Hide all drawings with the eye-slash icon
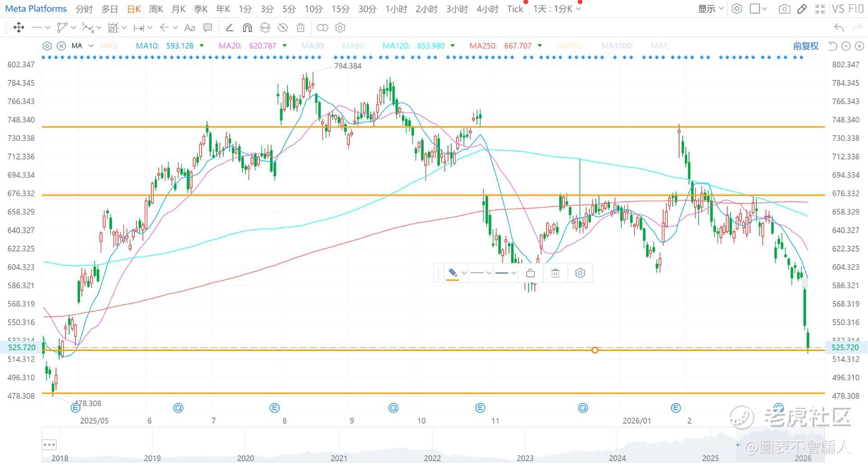Viewport: 868px width, 467px height. [283, 28]
